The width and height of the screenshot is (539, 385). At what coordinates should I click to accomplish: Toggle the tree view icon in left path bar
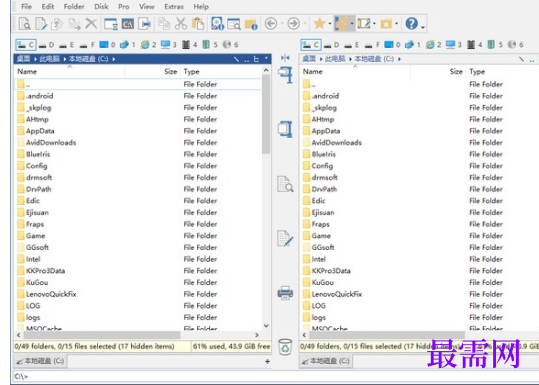click(x=256, y=59)
